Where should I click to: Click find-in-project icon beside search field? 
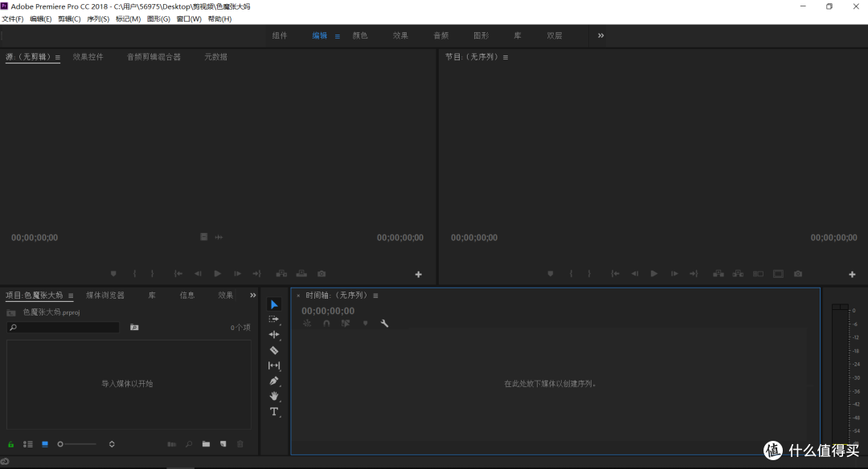click(x=134, y=328)
